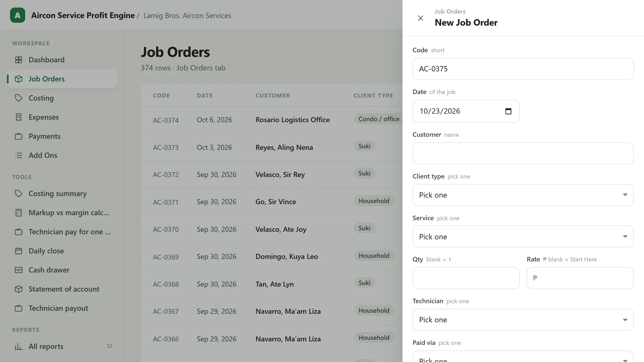Viewport: 644px width, 362px height.
Task: Click the green A app logo
Action: click(17, 15)
